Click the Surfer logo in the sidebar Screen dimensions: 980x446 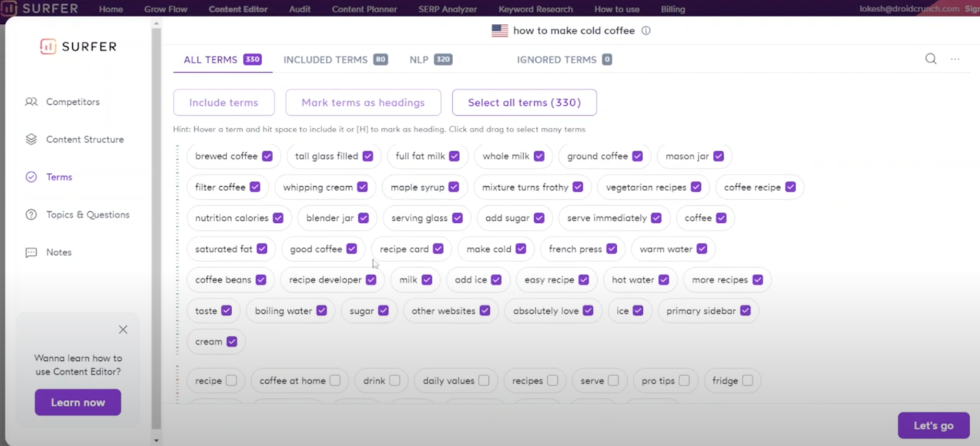pos(78,47)
